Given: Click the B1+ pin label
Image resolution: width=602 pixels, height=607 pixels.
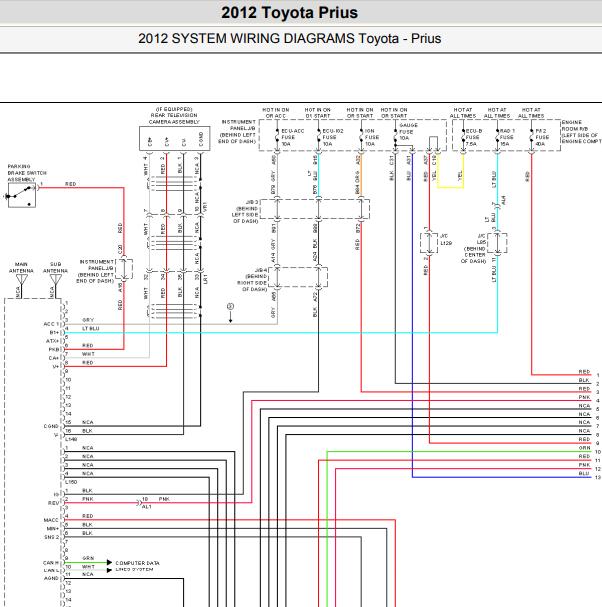Looking at the screenshot, I should (54, 333).
